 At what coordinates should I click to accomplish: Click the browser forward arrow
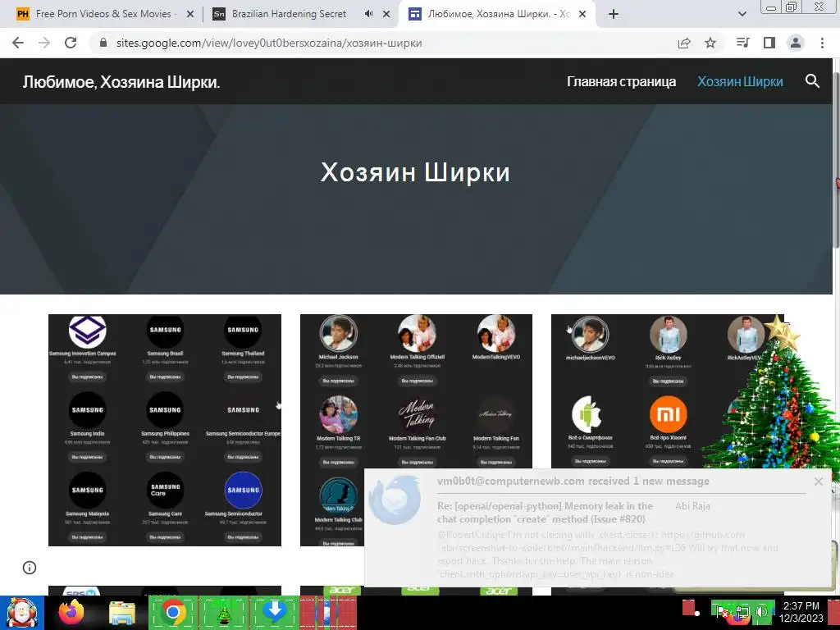coord(44,43)
